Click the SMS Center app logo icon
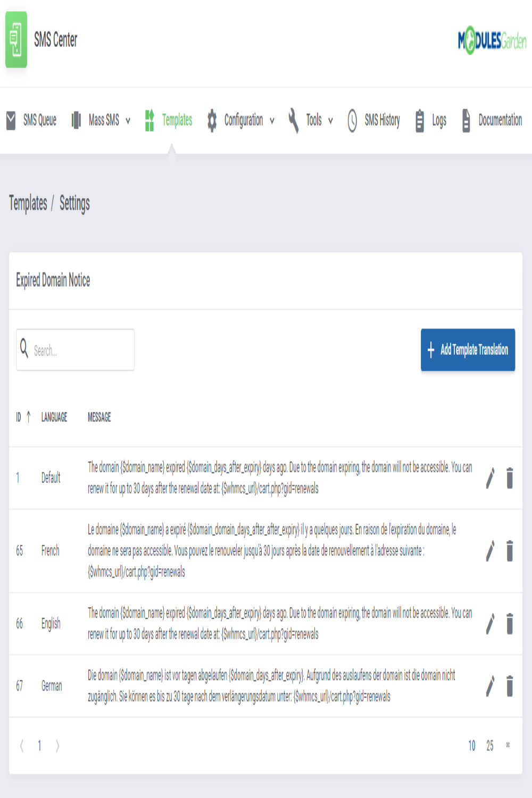This screenshot has width=532, height=798. [x=16, y=40]
